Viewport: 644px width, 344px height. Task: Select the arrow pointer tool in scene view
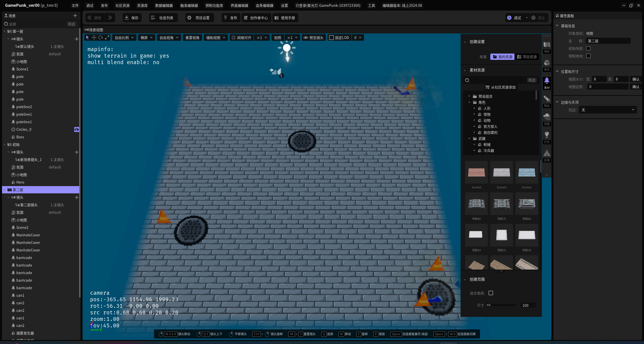point(87,37)
